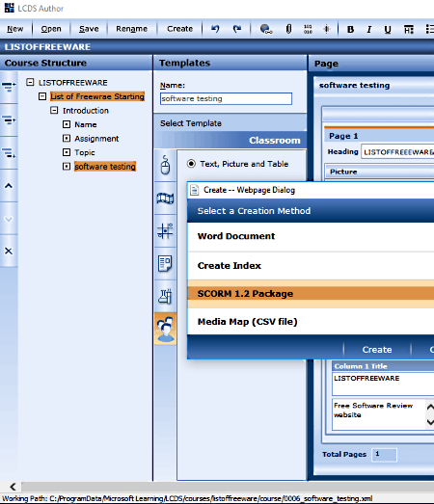
Task: Click the attachment paperclip icon
Action: tap(288, 29)
